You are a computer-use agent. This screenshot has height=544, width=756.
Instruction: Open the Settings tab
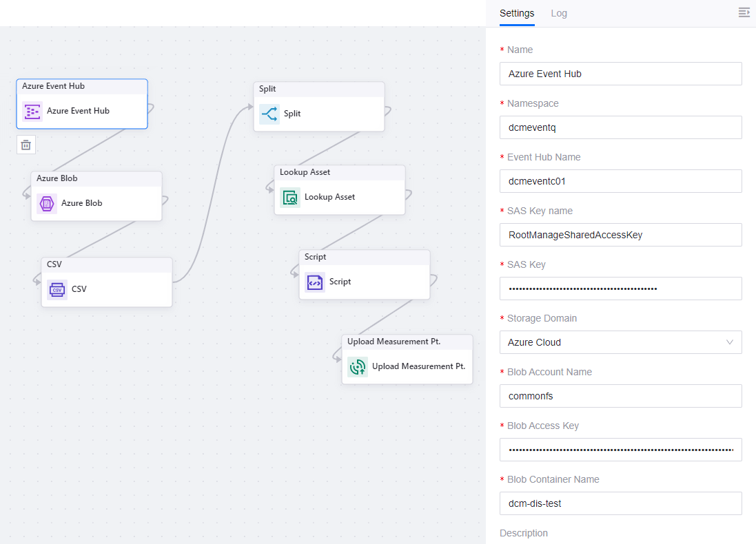pyautogui.click(x=517, y=13)
